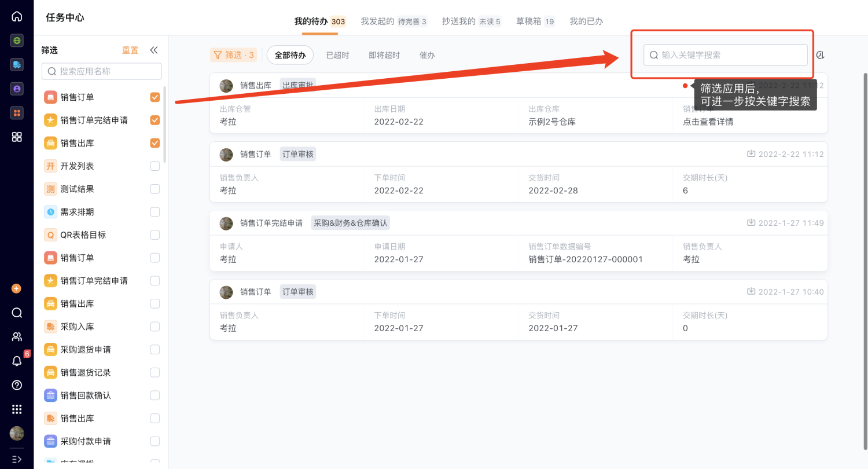868x469 pixels.
Task: Open notifications bell with badge 6
Action: click(17, 361)
